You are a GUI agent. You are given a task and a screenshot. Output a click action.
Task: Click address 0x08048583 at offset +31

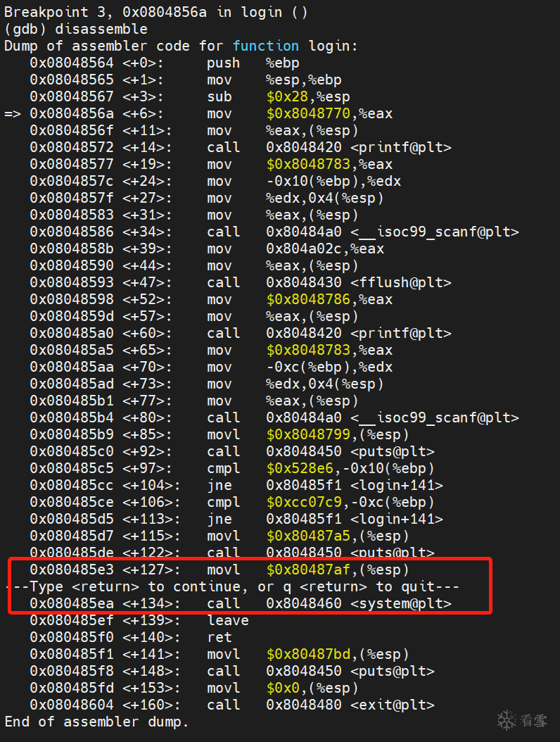pyautogui.click(x=72, y=215)
